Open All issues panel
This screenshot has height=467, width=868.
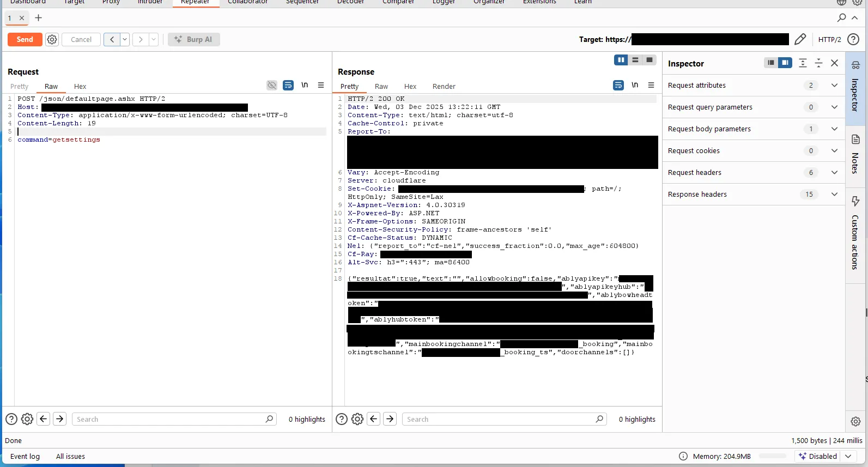coord(70,457)
